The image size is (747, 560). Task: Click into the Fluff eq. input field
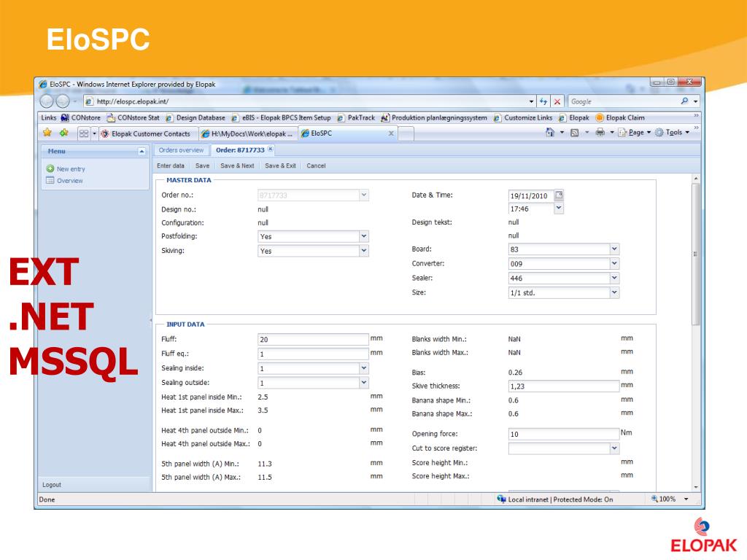coord(313,354)
